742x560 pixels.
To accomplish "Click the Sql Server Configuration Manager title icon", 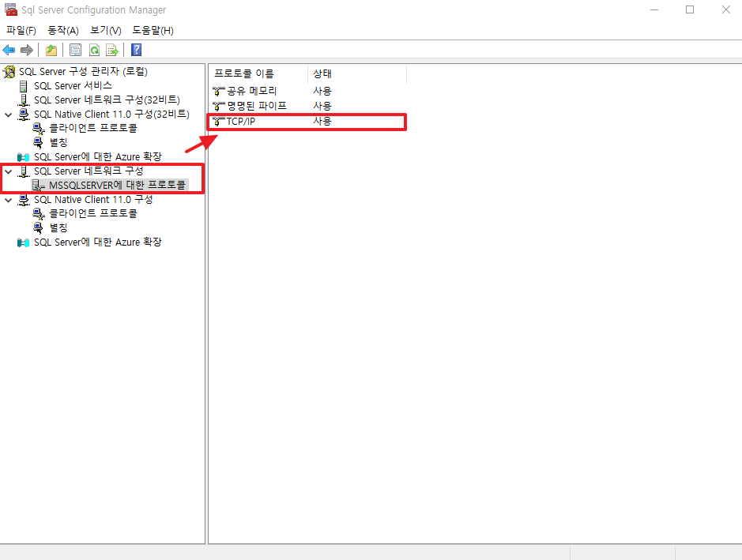I will (x=11, y=9).
